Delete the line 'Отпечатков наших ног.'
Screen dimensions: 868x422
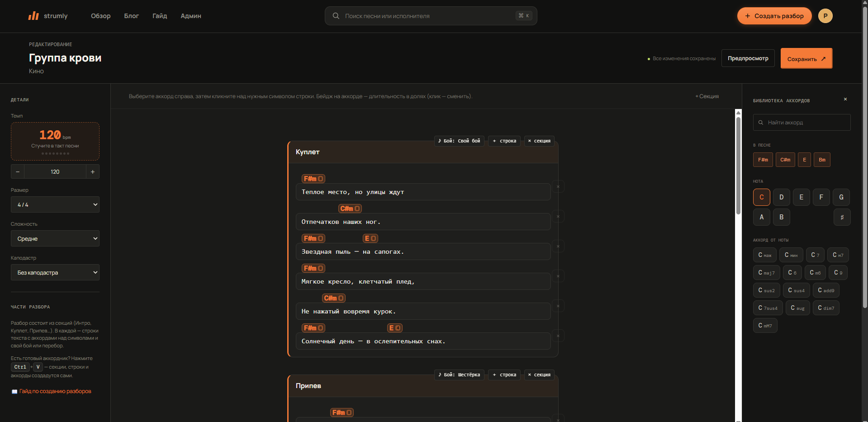coord(558,217)
